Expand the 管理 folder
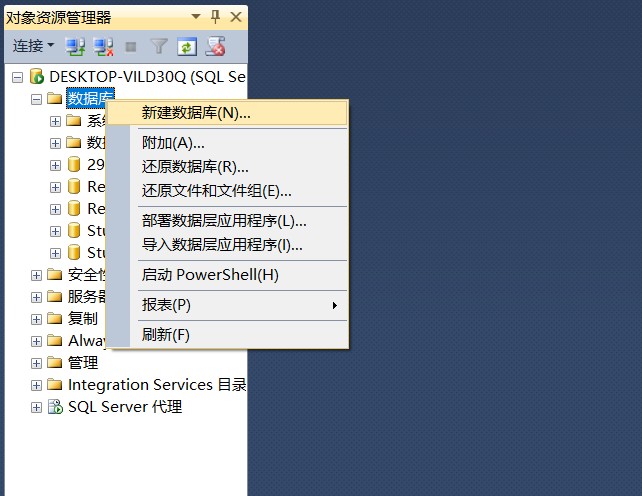 coord(36,364)
